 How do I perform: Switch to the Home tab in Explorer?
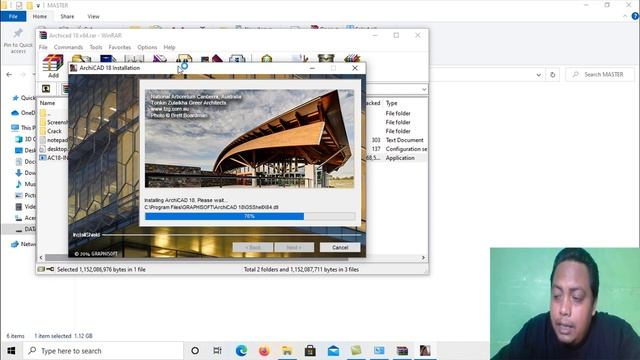[x=40, y=16]
